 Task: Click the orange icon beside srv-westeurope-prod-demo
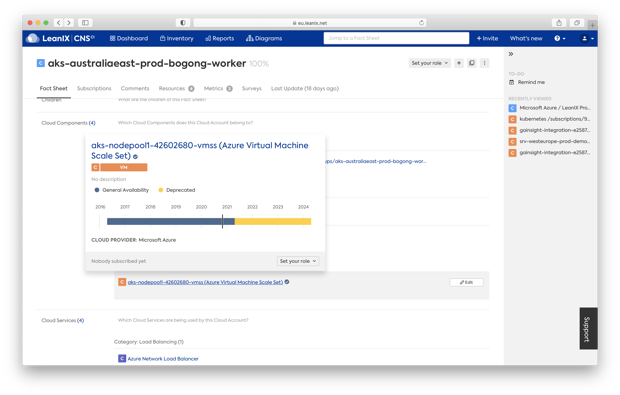click(512, 142)
